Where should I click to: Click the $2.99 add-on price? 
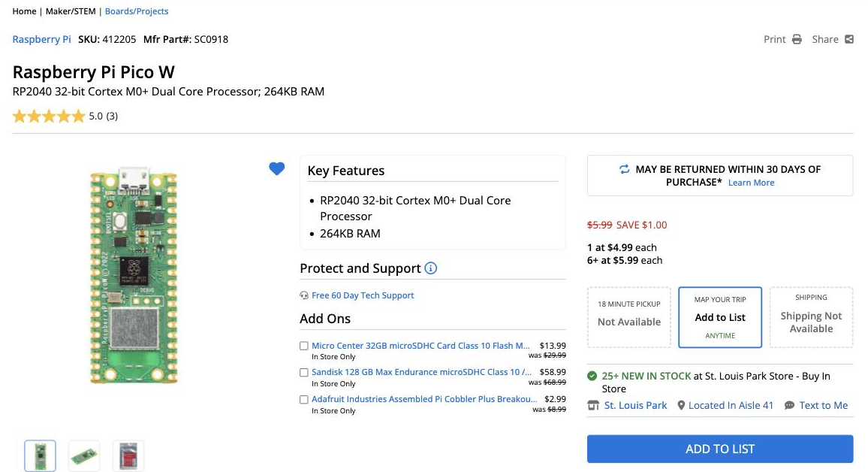(555, 399)
